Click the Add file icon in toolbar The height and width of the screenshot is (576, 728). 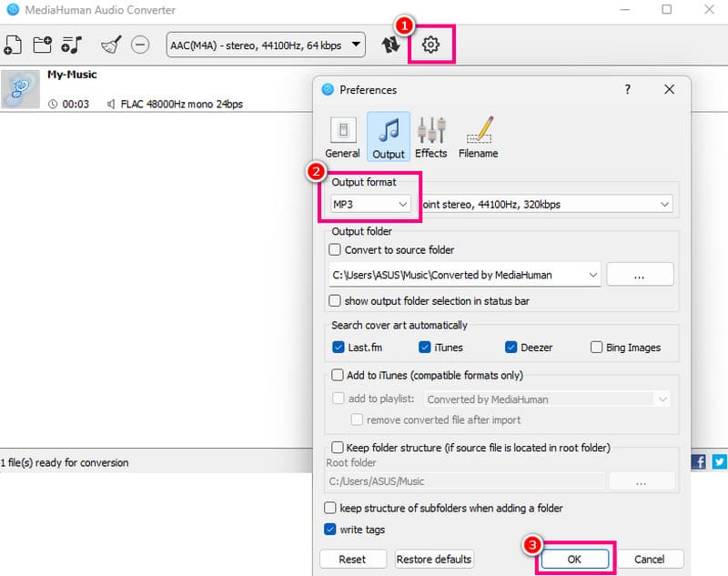click(13, 45)
